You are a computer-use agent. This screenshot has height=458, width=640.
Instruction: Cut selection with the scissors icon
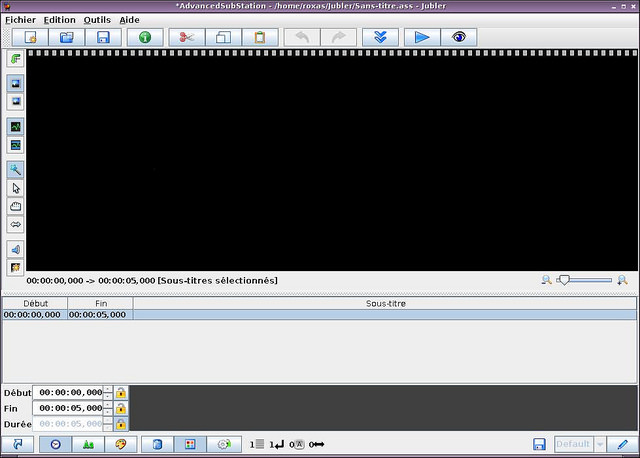(x=186, y=37)
